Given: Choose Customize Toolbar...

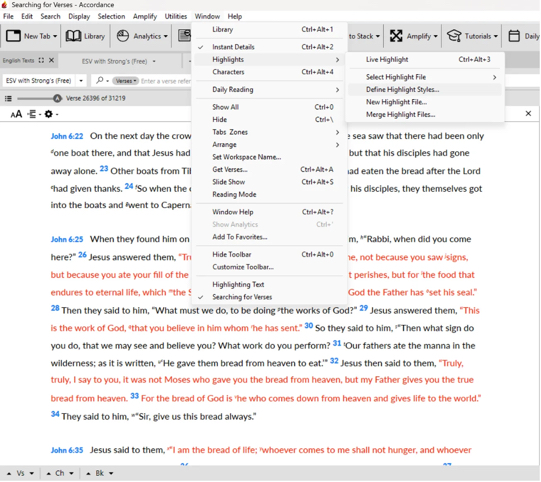Looking at the screenshot, I should [x=269, y=267].
